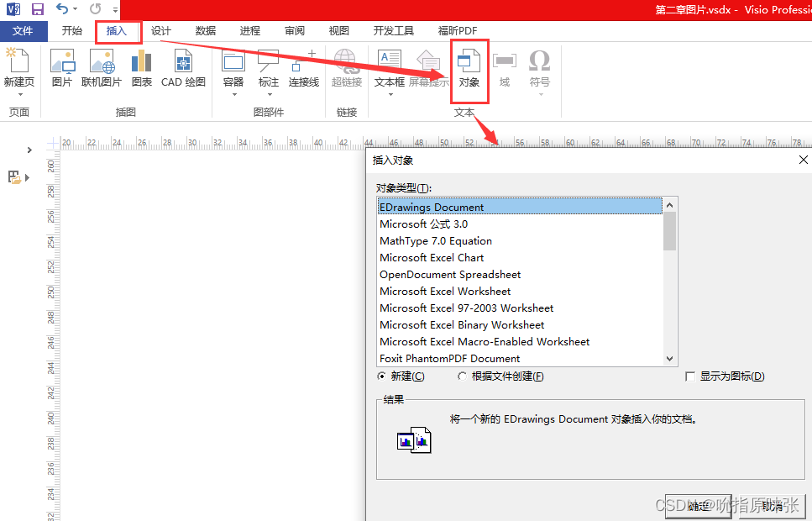This screenshot has width=812, height=521.
Task: Switch to the 开始 ribbon tab
Action: 71,31
